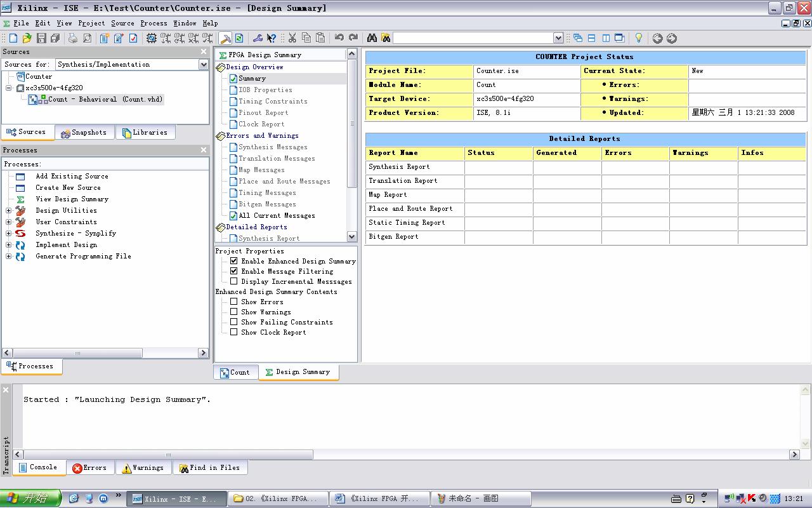The image size is (812, 508).
Task: Click the green refresh icon beside the hammer
Action: (239, 38)
